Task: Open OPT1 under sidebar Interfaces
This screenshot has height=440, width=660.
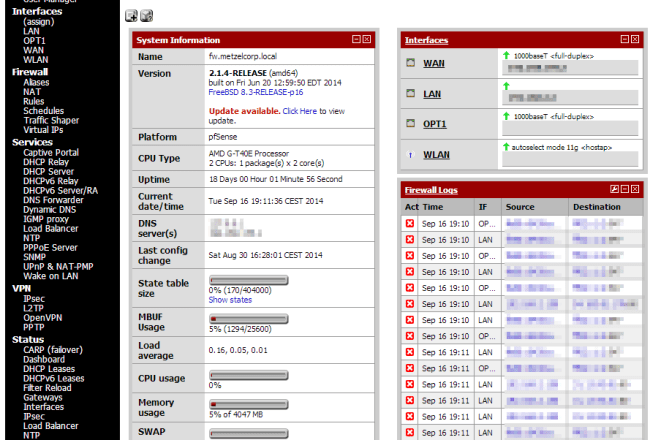Action: coord(34,41)
